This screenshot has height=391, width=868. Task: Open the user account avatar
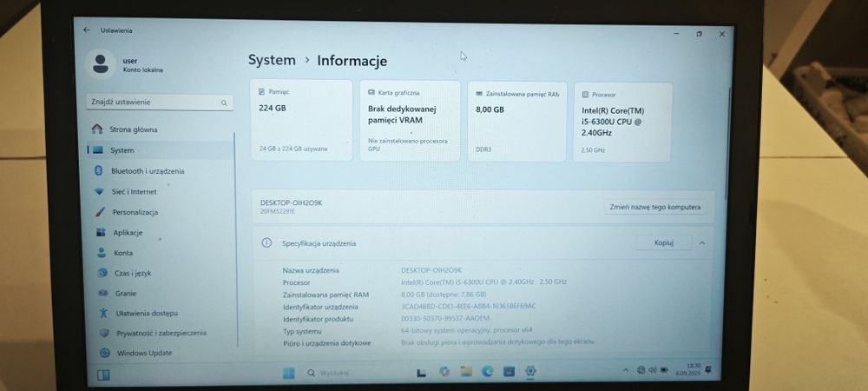click(x=100, y=63)
